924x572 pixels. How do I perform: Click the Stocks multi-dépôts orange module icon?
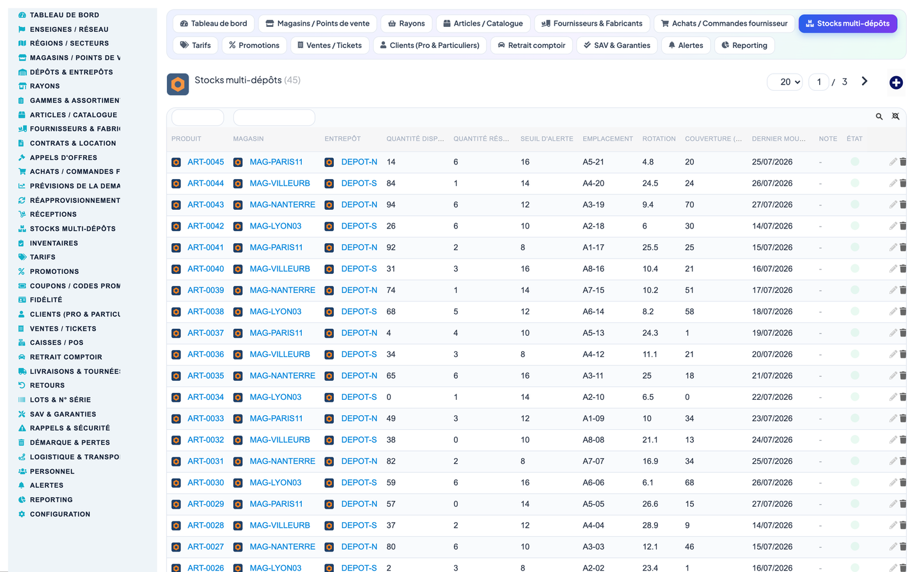pyautogui.click(x=178, y=84)
